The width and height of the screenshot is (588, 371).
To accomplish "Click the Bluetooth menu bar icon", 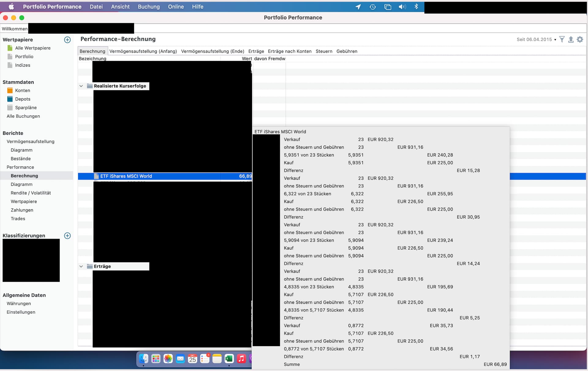I will click(x=416, y=7).
